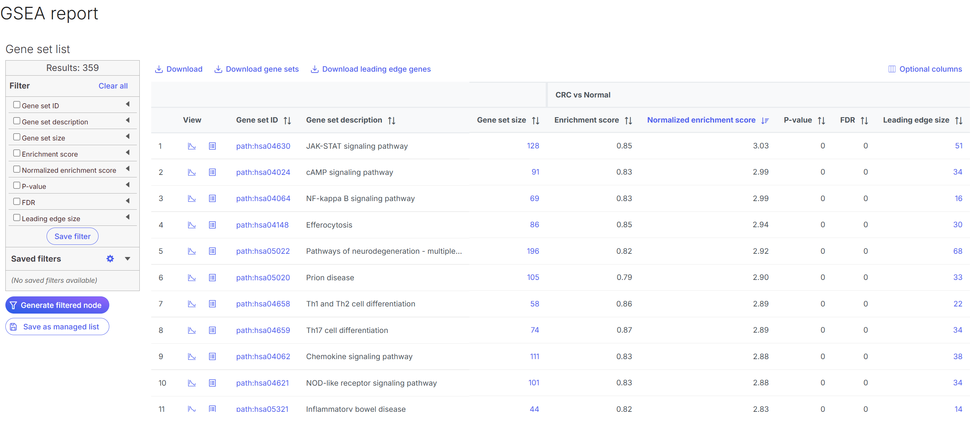Open path:hsa04621 gene set link

point(263,383)
